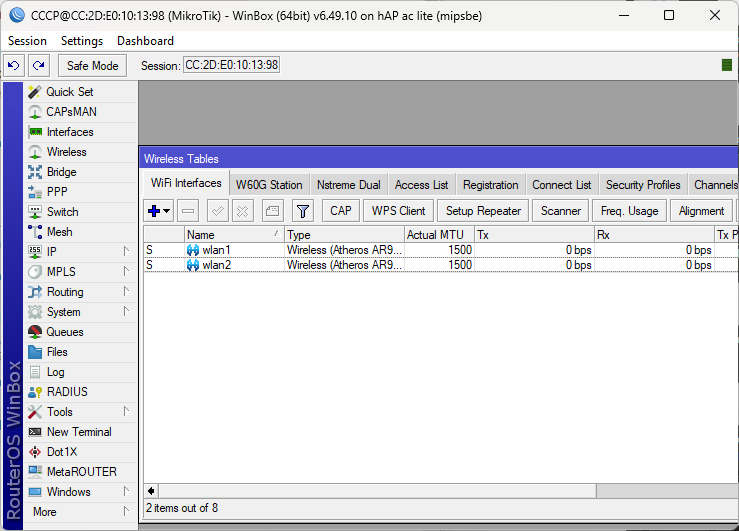Click the Session address field
739x531 pixels.
coord(231,65)
